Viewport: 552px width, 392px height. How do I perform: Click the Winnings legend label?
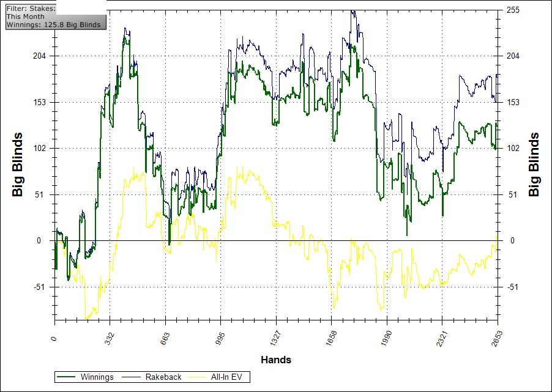(x=97, y=377)
